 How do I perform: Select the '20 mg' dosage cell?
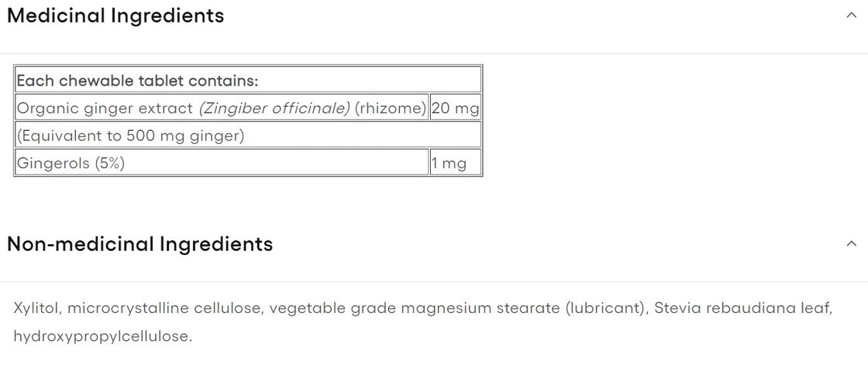click(455, 108)
